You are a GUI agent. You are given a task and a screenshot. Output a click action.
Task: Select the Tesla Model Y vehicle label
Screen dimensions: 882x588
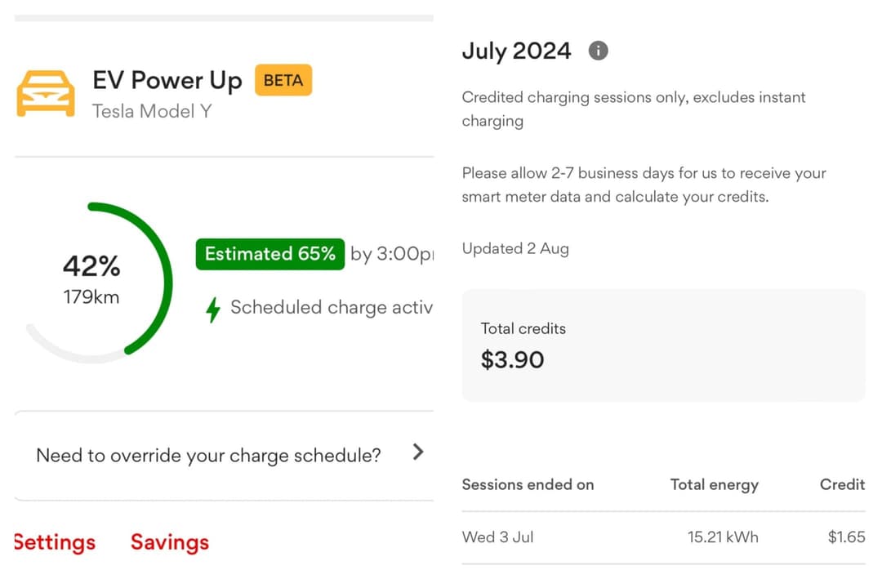coord(152,111)
